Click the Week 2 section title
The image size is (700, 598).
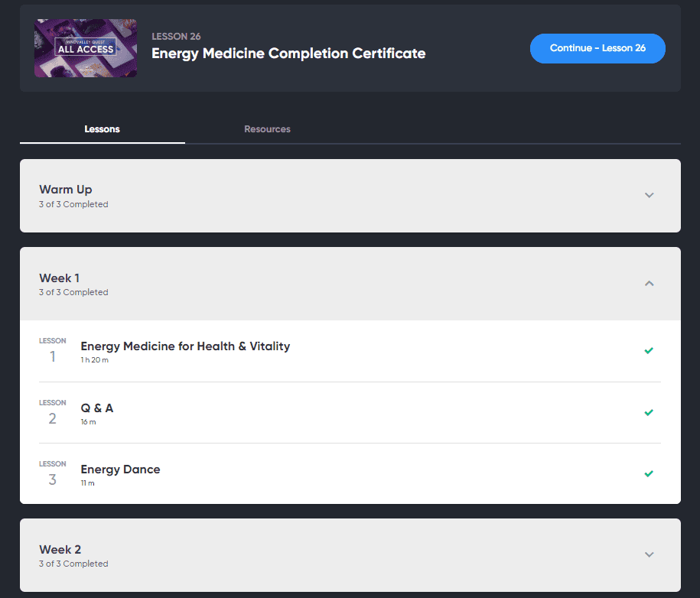60,549
